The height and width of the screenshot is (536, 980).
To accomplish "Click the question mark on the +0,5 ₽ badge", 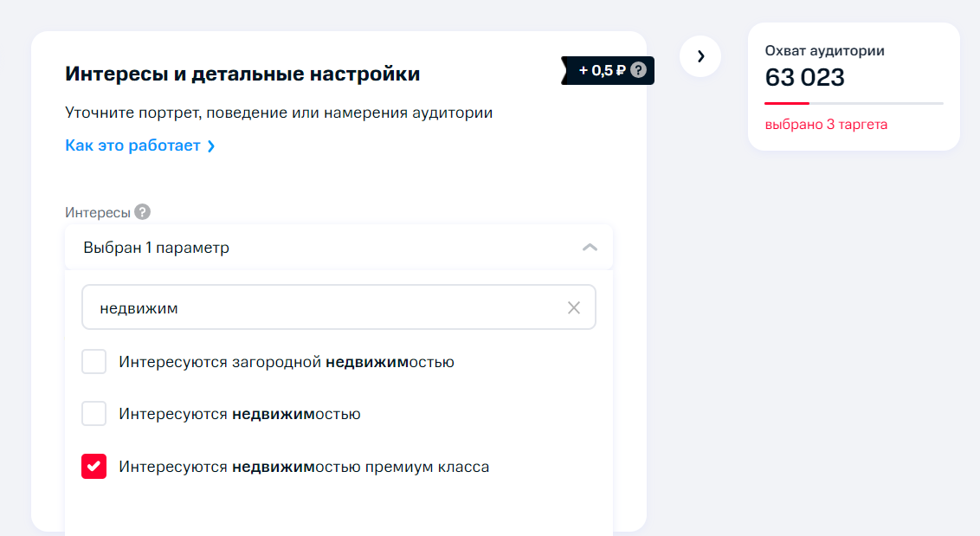I will tap(639, 70).
